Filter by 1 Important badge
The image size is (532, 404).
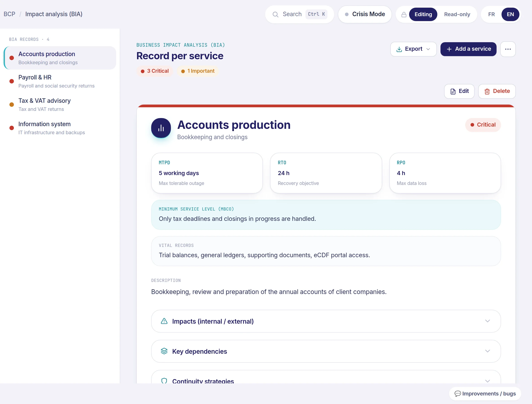198,71
